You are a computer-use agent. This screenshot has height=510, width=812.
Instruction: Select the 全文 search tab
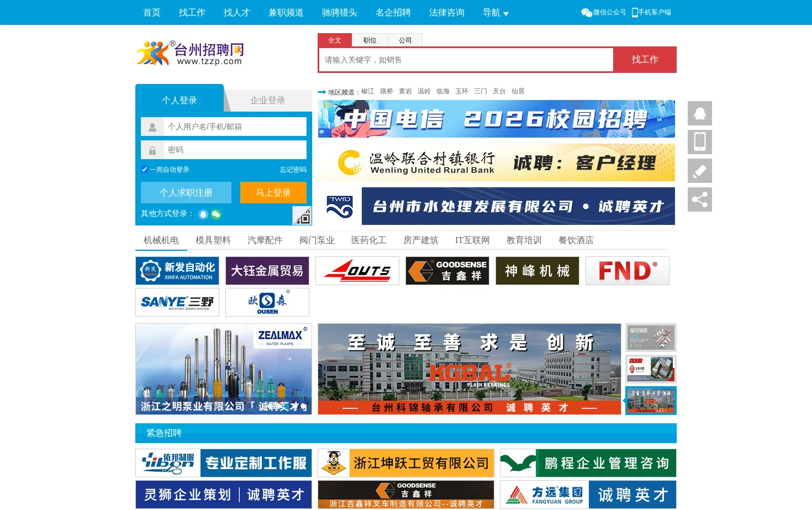coord(335,40)
